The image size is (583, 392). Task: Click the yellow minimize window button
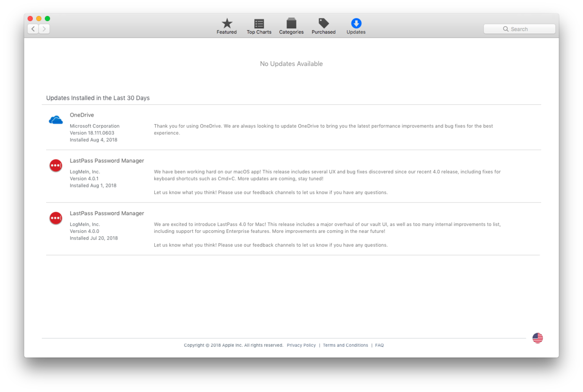(39, 18)
